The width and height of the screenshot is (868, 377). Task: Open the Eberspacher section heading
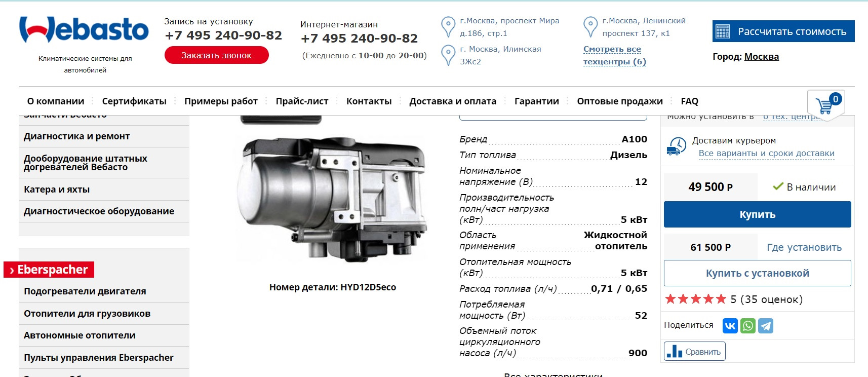click(49, 270)
